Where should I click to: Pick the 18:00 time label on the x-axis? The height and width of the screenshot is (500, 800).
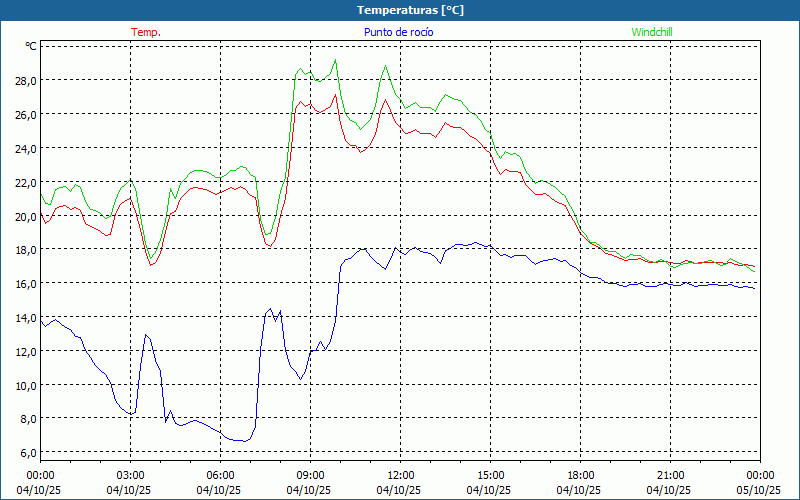coord(580,475)
